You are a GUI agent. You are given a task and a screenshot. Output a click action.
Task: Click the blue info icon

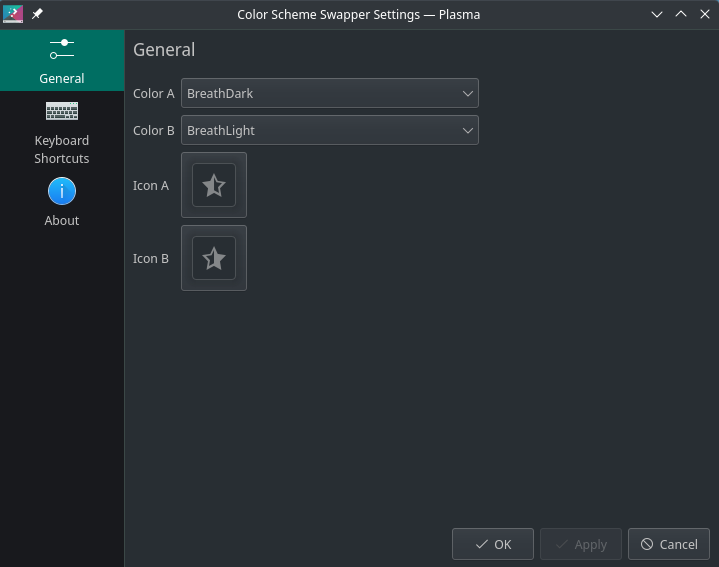62,191
